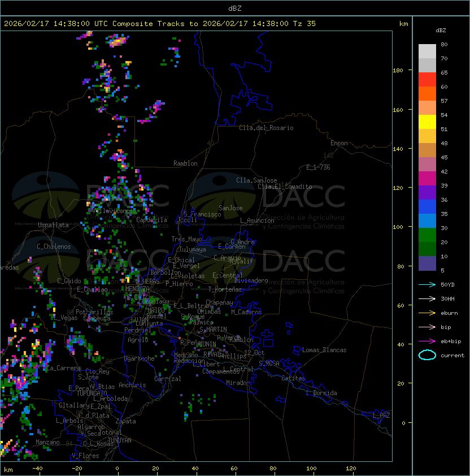Click the 'current' legend label
Image resolution: width=470 pixels, height=476 pixels.
click(452, 356)
